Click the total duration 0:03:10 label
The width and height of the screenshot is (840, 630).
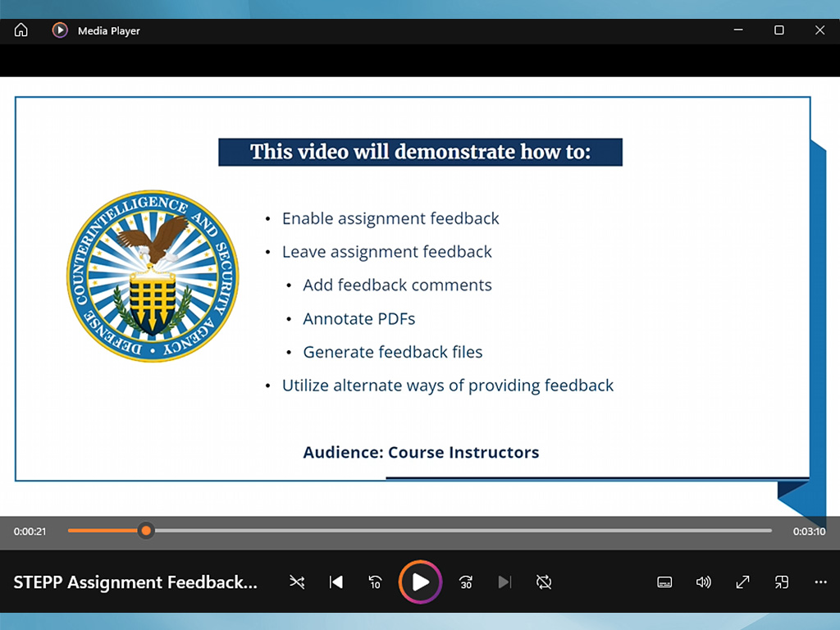tap(809, 532)
